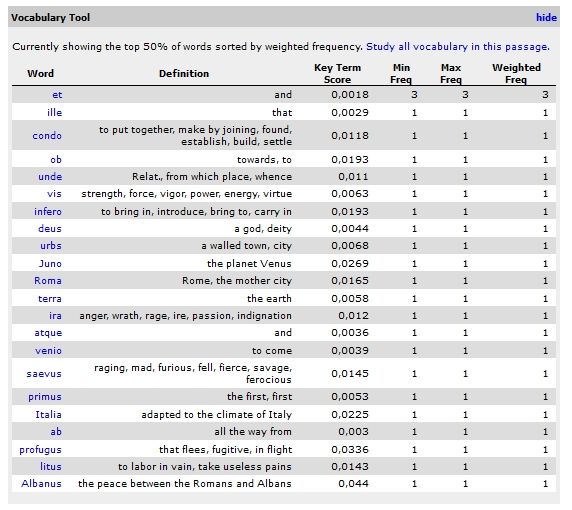
Task: Open the 'Juno' vocabulary entry
Action: coord(50,263)
